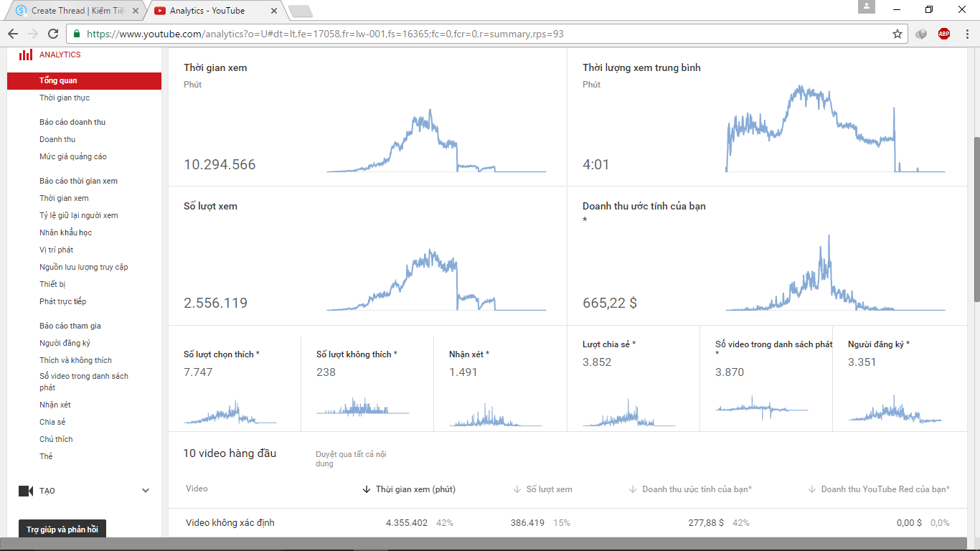The height and width of the screenshot is (551, 980).
Task: Click the 4:01 average duration value
Action: point(596,164)
